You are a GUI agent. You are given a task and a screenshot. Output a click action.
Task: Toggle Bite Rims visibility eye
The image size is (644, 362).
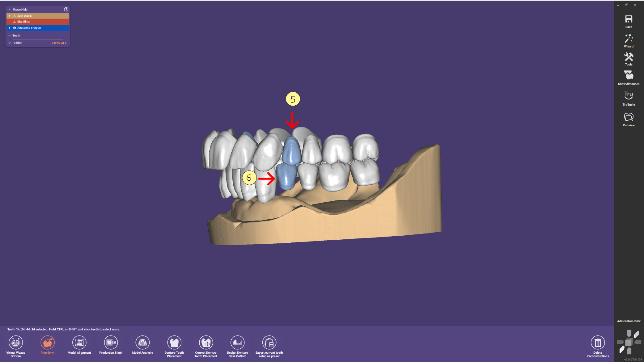coord(14,22)
